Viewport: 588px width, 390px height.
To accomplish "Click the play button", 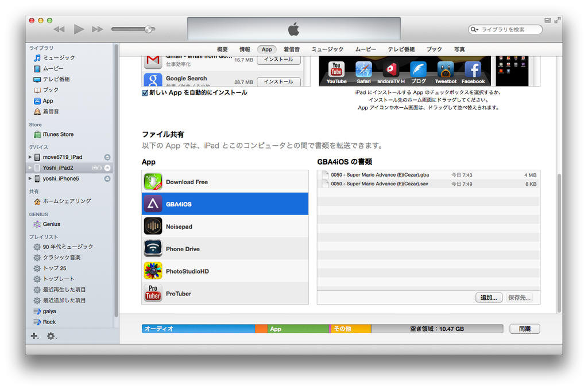I will (x=78, y=29).
